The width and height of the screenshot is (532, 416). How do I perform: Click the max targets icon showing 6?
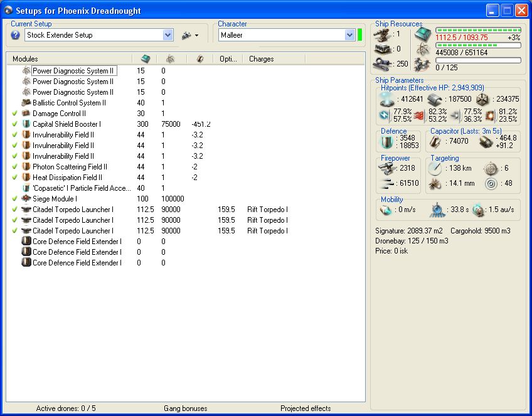(x=491, y=169)
